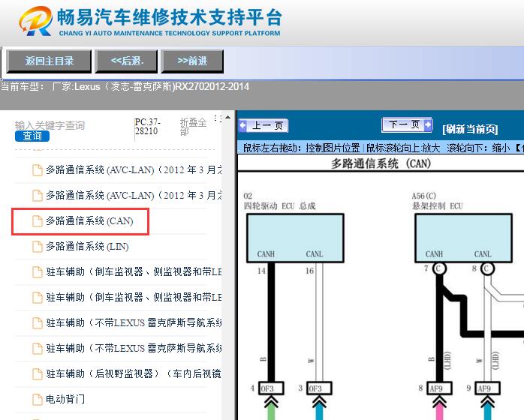The width and height of the screenshot is (524, 420).
Task: Click the sidebar panel drag handle dots
Action: pos(218,118)
